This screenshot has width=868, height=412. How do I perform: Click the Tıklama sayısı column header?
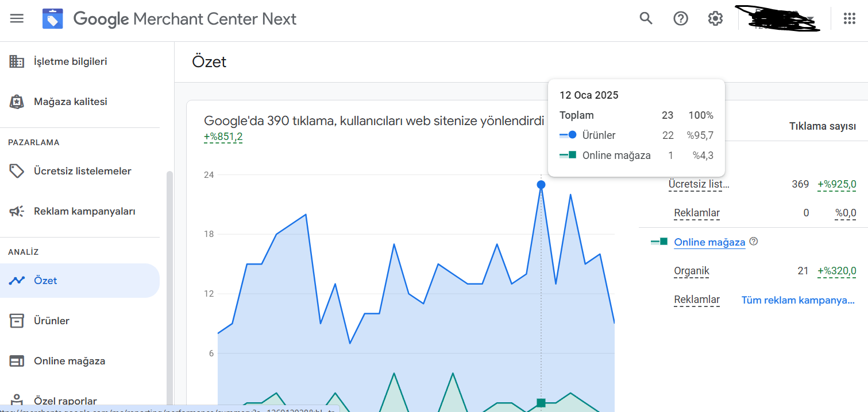tap(823, 126)
